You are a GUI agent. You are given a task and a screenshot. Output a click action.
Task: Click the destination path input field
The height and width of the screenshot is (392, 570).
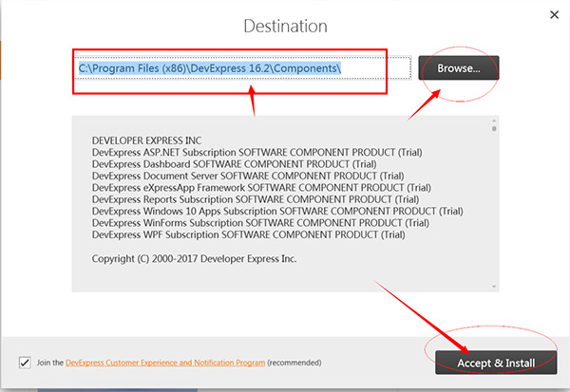243,68
